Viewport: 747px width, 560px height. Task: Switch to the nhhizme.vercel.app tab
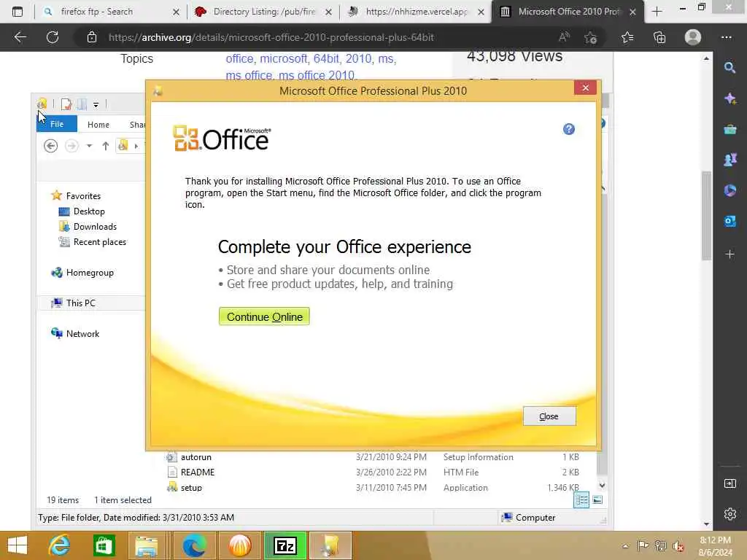coord(417,12)
